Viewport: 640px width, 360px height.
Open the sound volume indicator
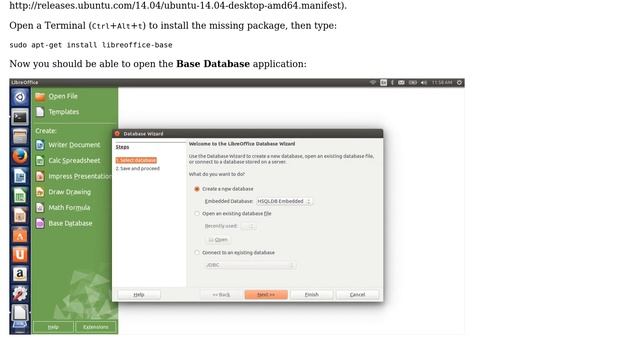coord(424,82)
